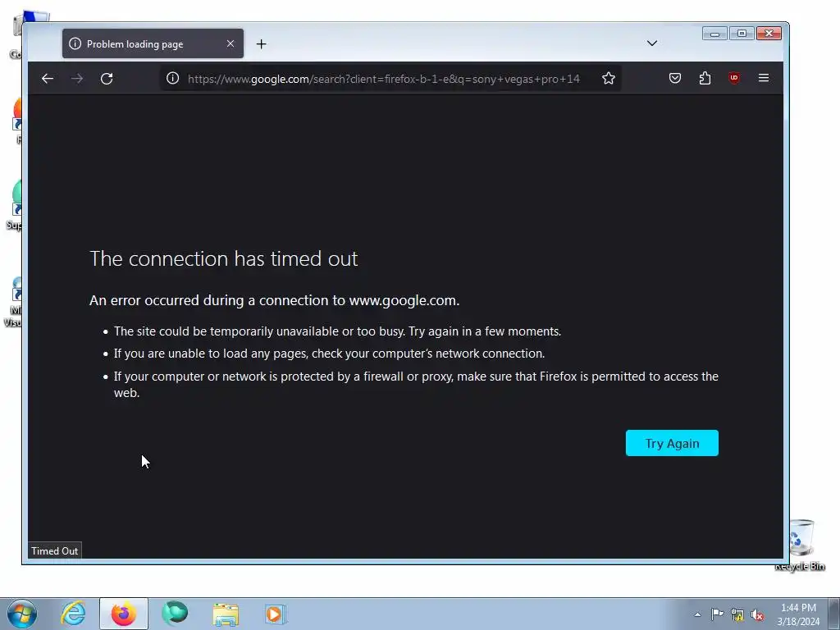Open the network tray icon
840x630 pixels.
[x=737, y=615]
